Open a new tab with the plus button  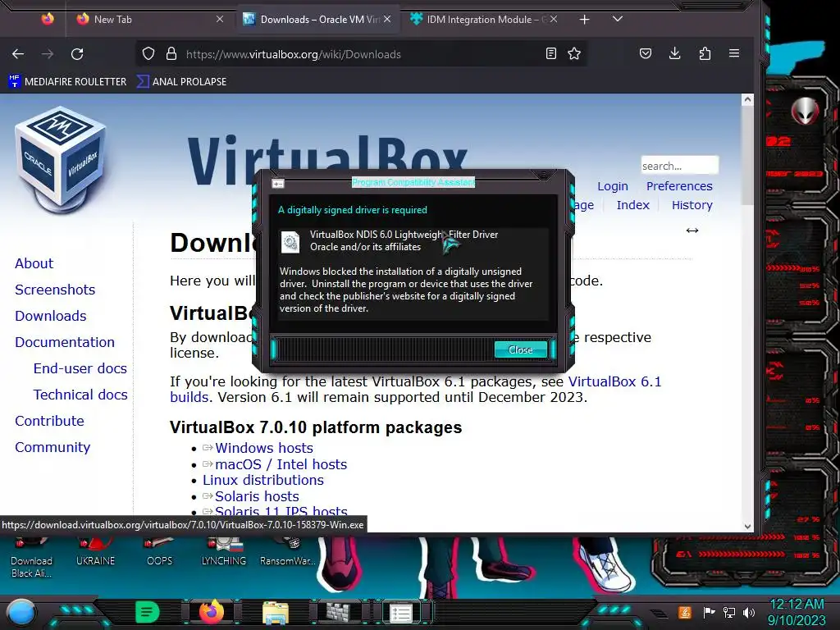(x=584, y=20)
